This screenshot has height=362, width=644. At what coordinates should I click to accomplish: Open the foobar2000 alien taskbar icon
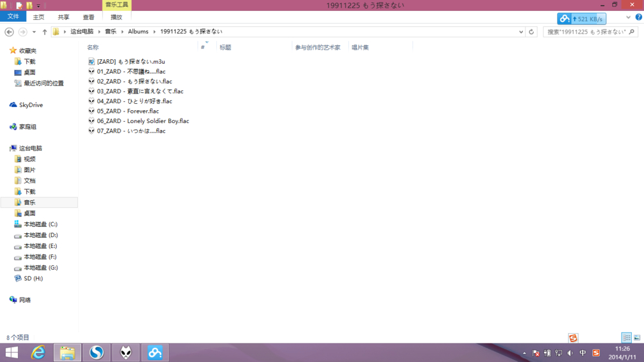(x=126, y=352)
